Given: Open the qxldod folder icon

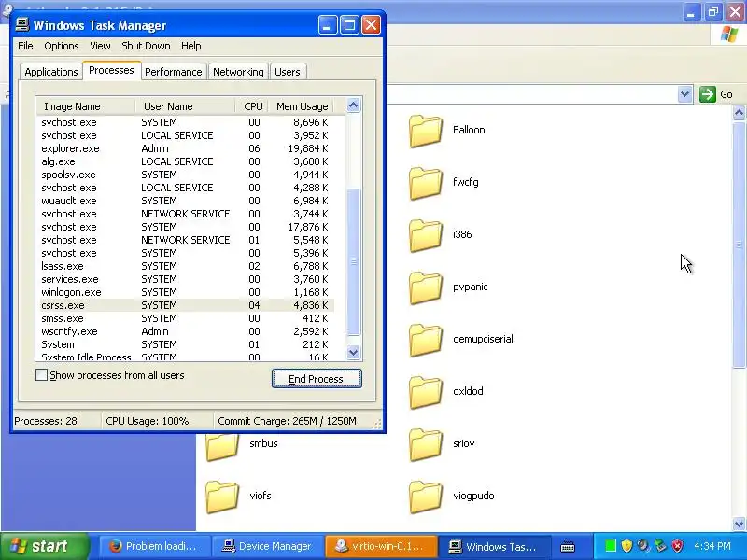Looking at the screenshot, I should pos(426,392).
